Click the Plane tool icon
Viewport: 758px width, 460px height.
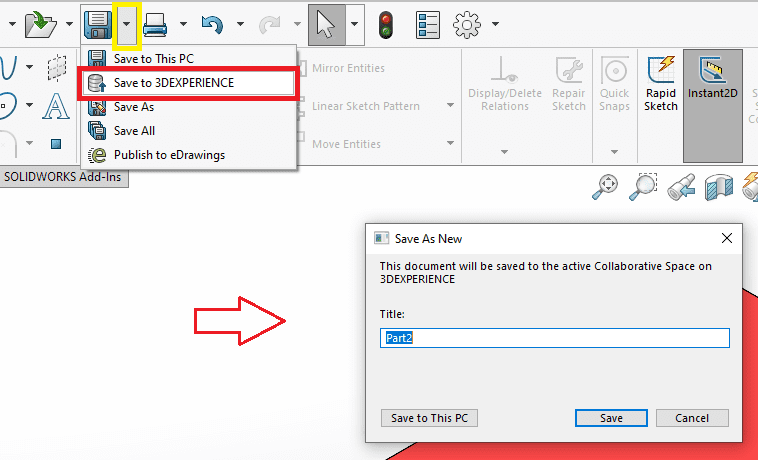[57, 67]
